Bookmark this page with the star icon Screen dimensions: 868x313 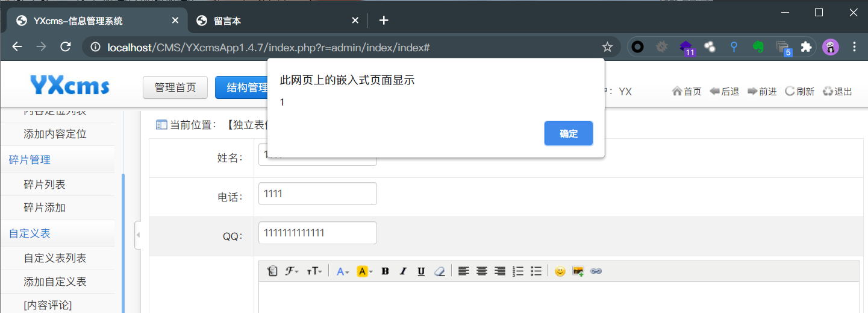pyautogui.click(x=607, y=47)
